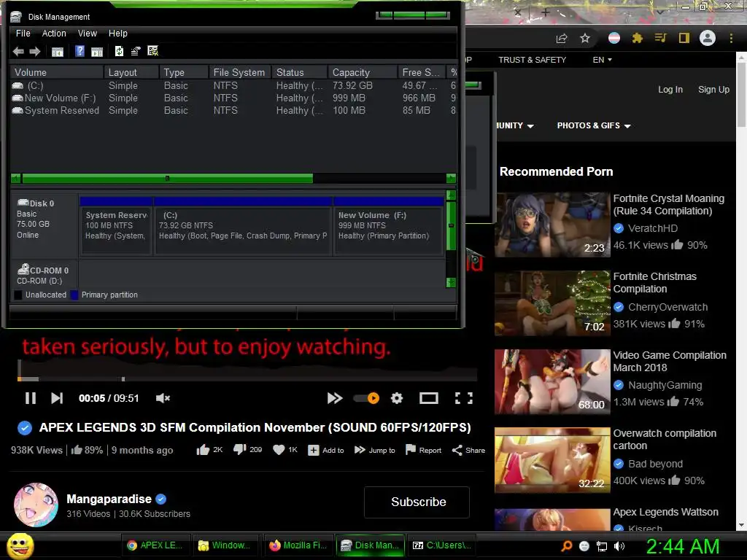This screenshot has height=560, width=747.
Task: Click the green horizontal scrollbar in volume list
Action: [167, 179]
